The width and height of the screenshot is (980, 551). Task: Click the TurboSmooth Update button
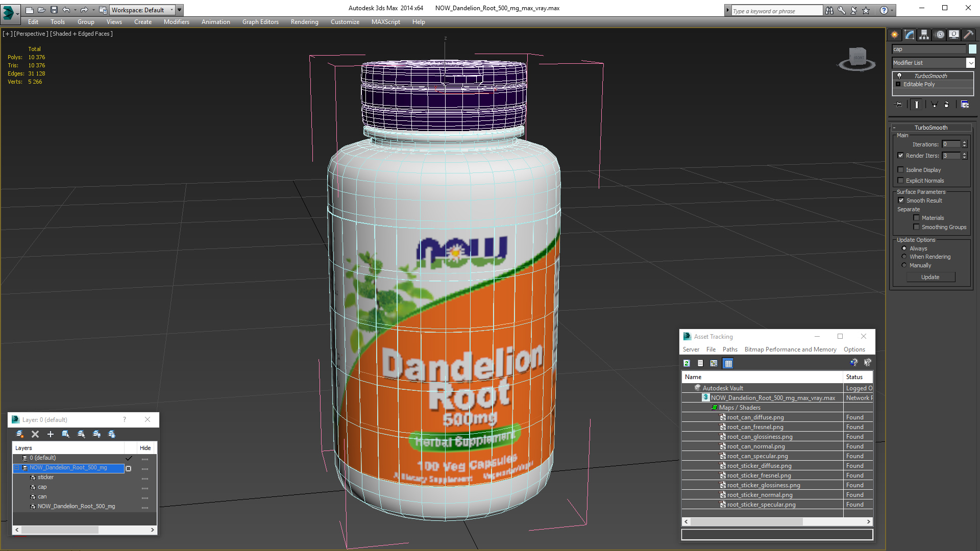930,277
